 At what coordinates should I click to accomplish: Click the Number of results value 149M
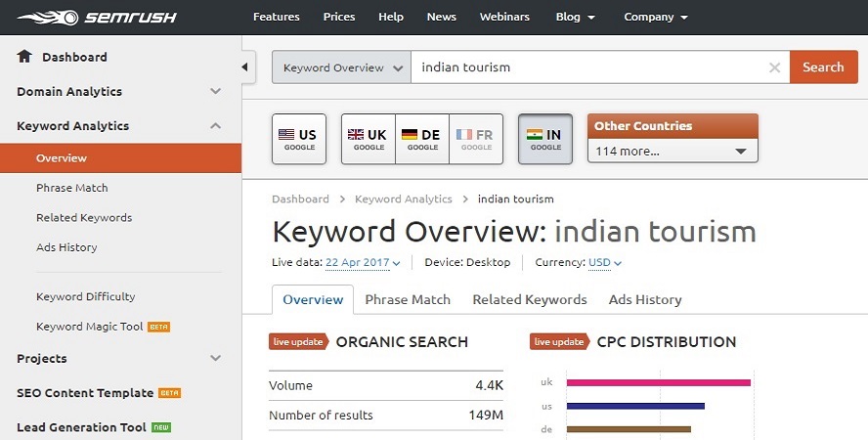[x=486, y=416]
